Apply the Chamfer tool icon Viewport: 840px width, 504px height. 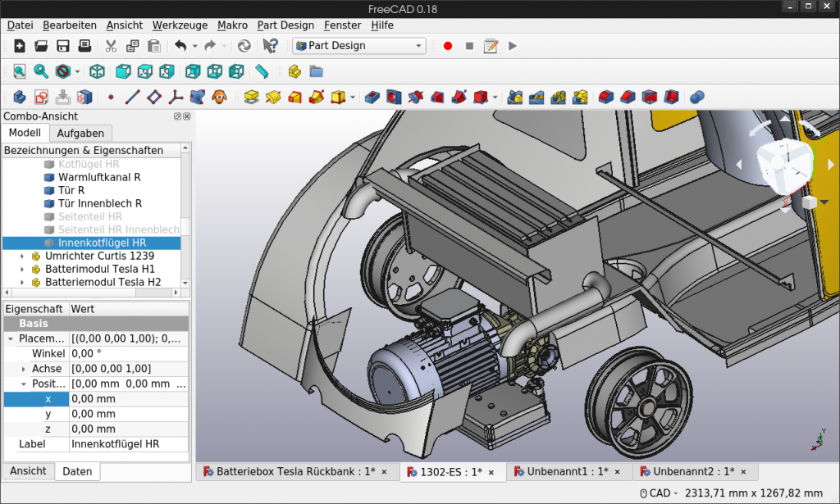click(628, 97)
